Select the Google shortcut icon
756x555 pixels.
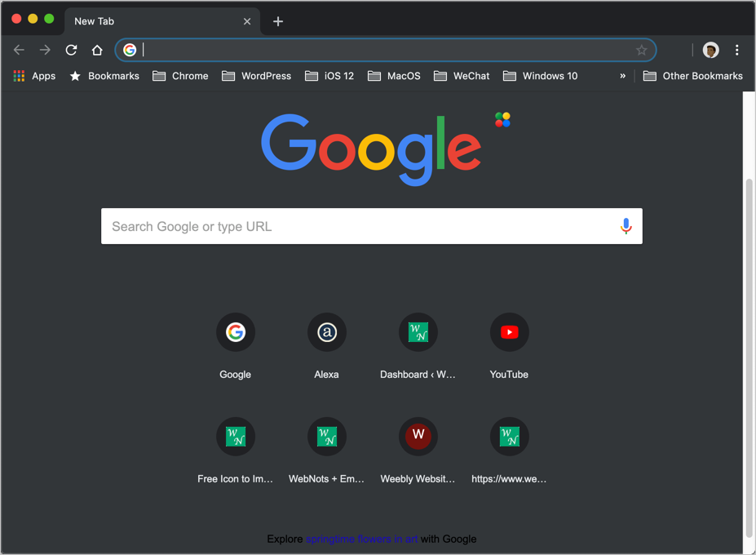click(x=235, y=332)
